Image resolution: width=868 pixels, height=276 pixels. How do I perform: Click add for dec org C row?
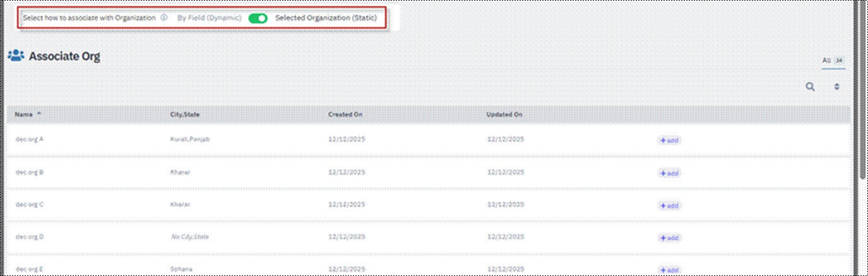tap(669, 205)
